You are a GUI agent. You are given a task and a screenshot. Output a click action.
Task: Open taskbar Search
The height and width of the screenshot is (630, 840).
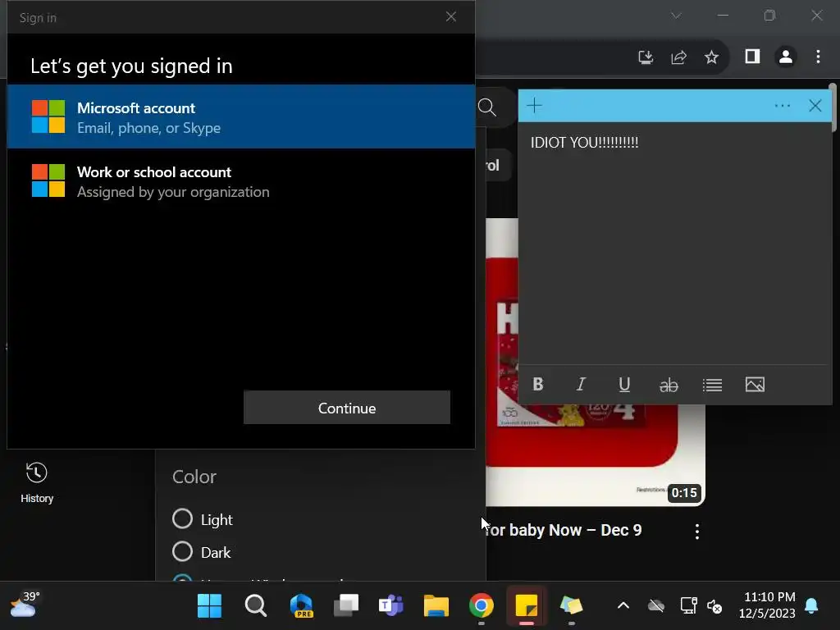coord(256,606)
